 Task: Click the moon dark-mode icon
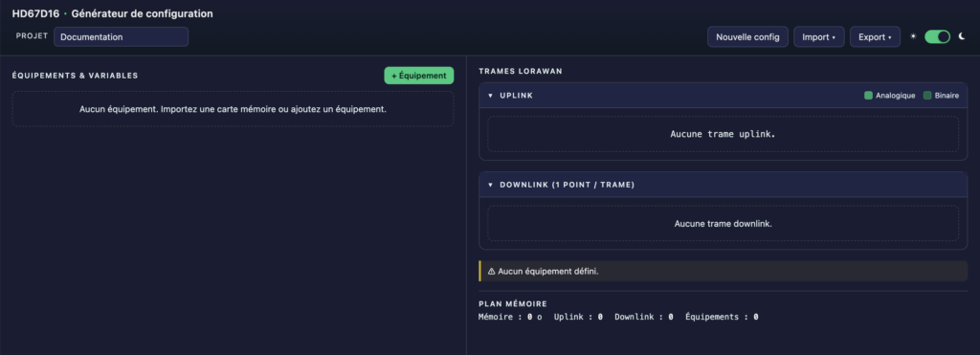click(962, 37)
